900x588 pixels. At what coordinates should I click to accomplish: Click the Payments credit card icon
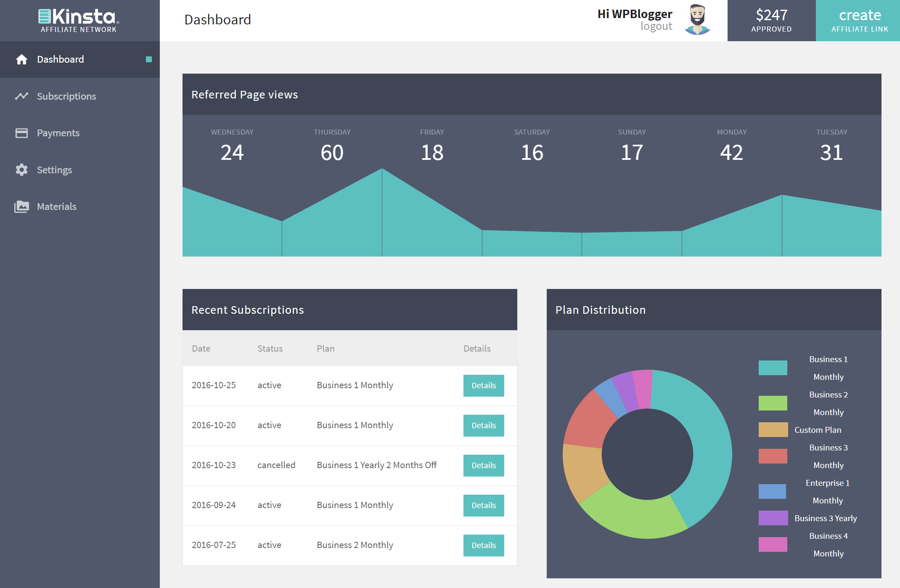pos(21,133)
